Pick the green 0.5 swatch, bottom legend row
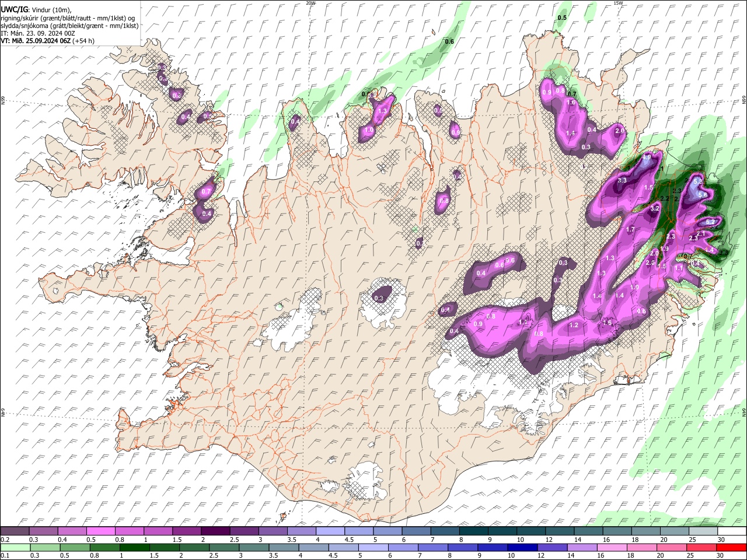 click(x=74, y=547)
